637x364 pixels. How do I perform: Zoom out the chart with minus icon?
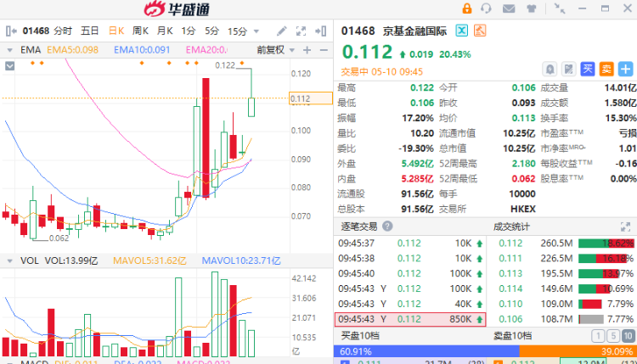[324, 50]
